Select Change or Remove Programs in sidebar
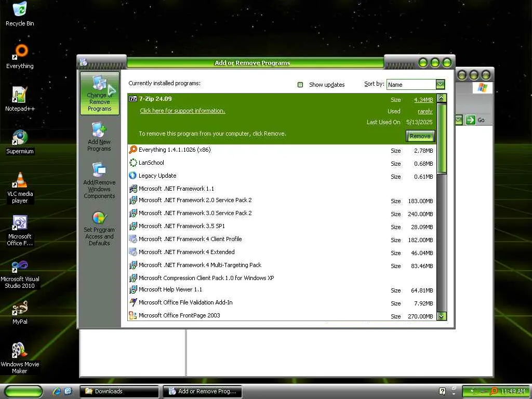This screenshot has height=399, width=532. [x=99, y=94]
